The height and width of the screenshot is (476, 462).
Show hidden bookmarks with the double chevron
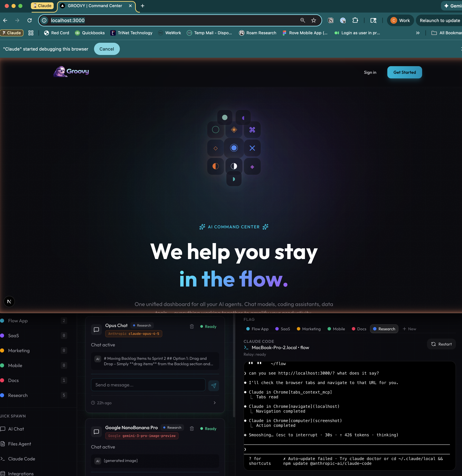(x=418, y=33)
